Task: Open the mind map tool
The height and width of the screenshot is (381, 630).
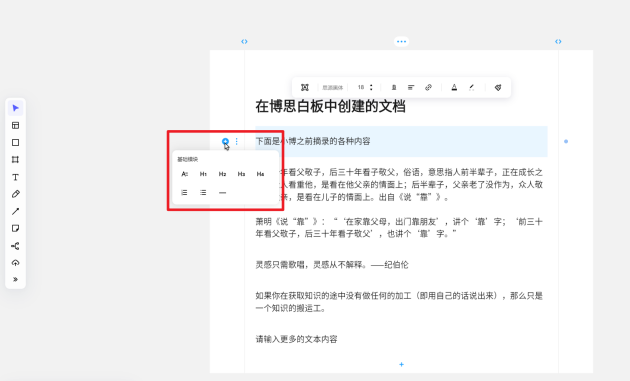Action: [x=16, y=246]
